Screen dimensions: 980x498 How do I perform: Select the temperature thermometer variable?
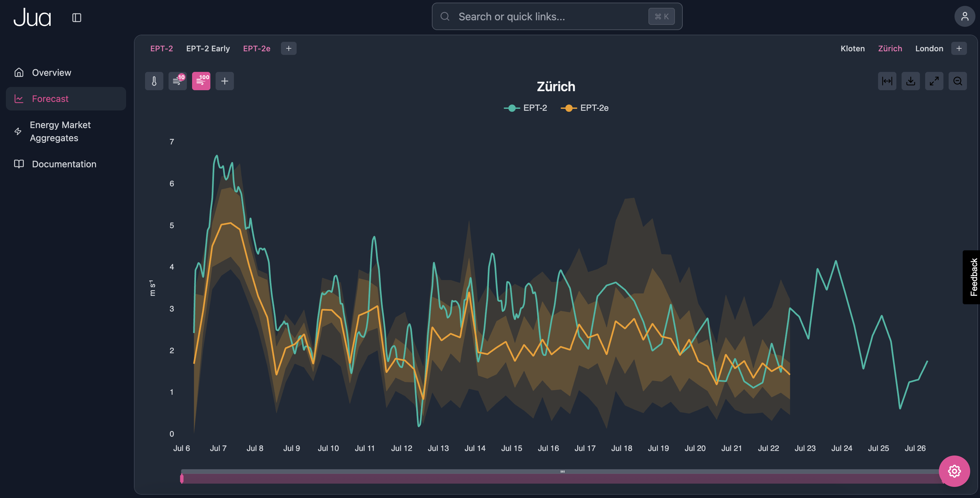point(154,81)
